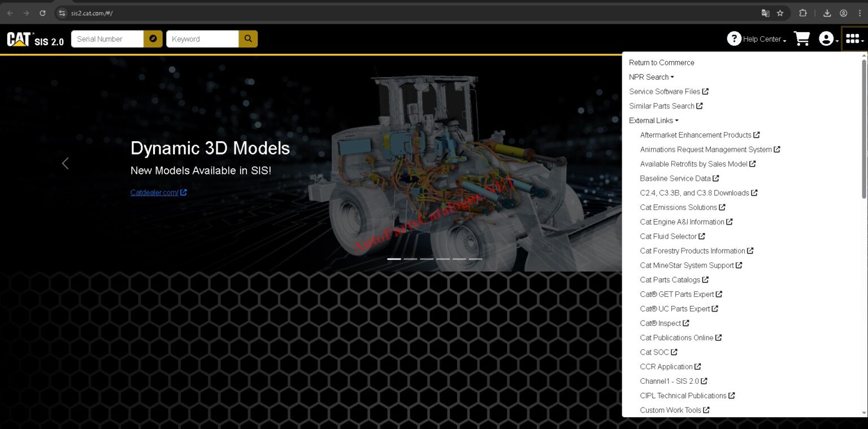Open the shopping cart

click(802, 38)
